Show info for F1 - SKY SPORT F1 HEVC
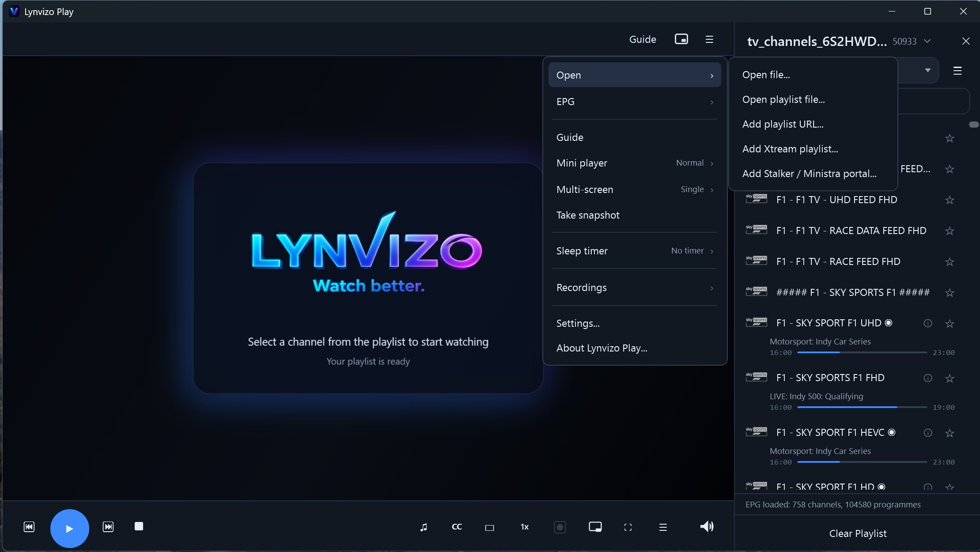 pos(927,433)
